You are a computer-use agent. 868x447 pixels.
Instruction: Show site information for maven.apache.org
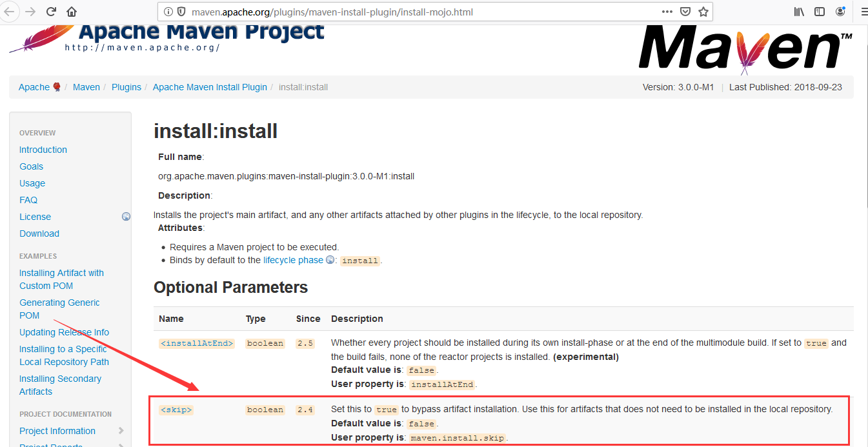(168, 12)
